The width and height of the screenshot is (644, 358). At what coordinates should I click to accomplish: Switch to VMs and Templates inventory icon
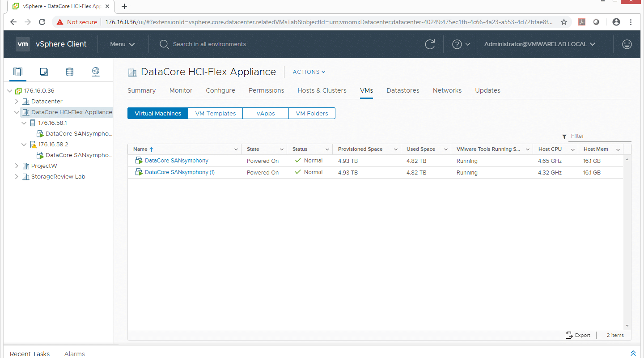tap(44, 72)
